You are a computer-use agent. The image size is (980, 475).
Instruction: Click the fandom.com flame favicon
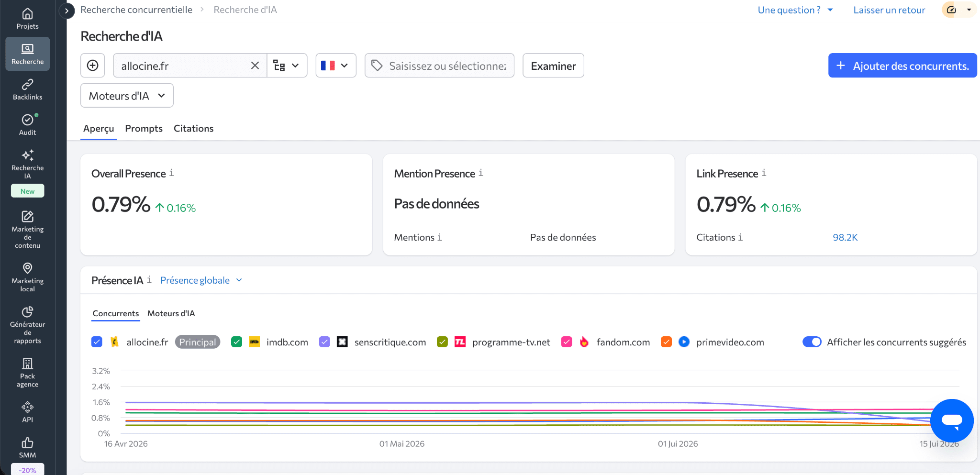tap(584, 342)
